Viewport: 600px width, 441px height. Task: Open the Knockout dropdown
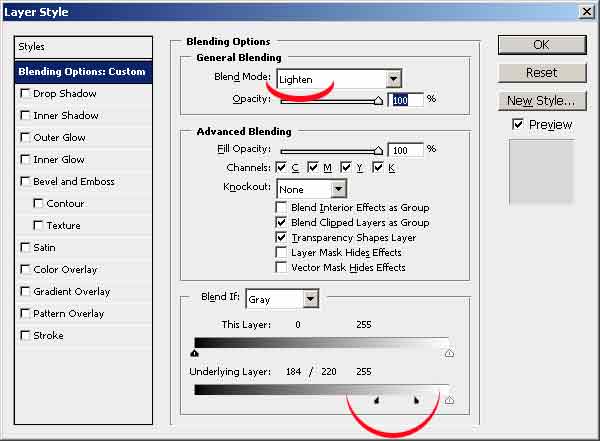point(311,189)
